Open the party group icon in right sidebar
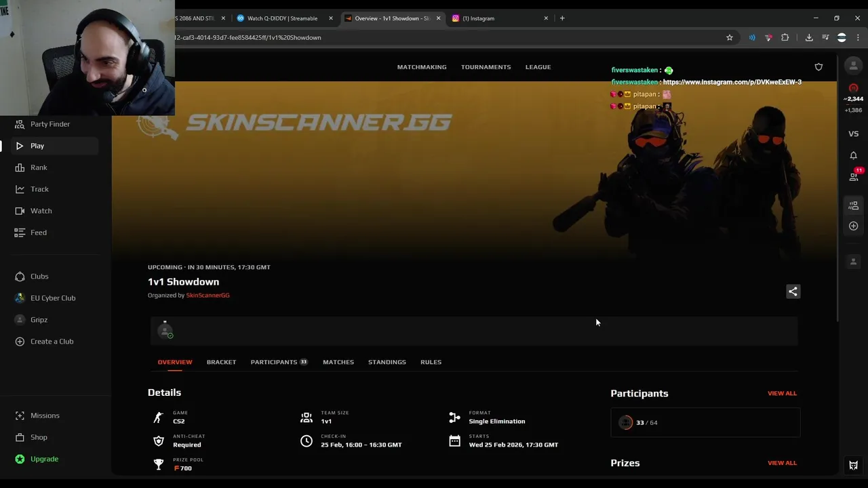The image size is (868, 488). tap(853, 205)
